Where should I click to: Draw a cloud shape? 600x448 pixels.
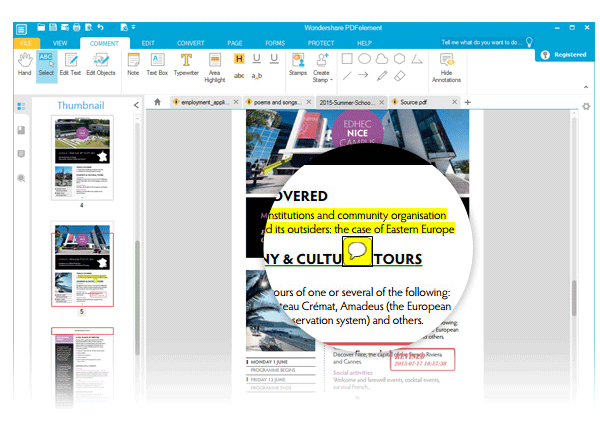point(382,59)
